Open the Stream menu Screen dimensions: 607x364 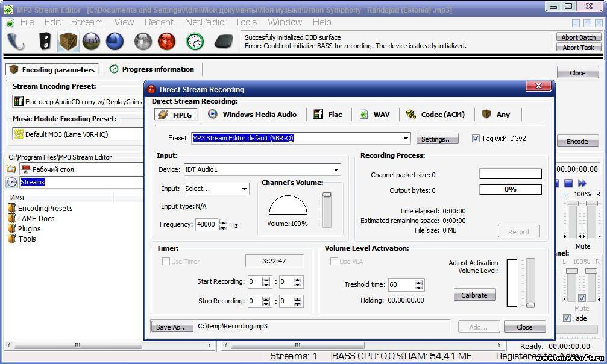pyautogui.click(x=87, y=22)
